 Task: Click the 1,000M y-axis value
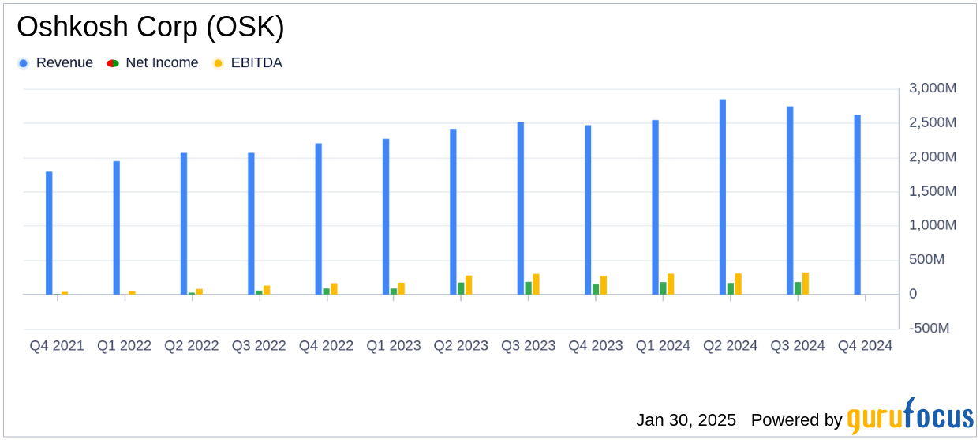pos(933,225)
